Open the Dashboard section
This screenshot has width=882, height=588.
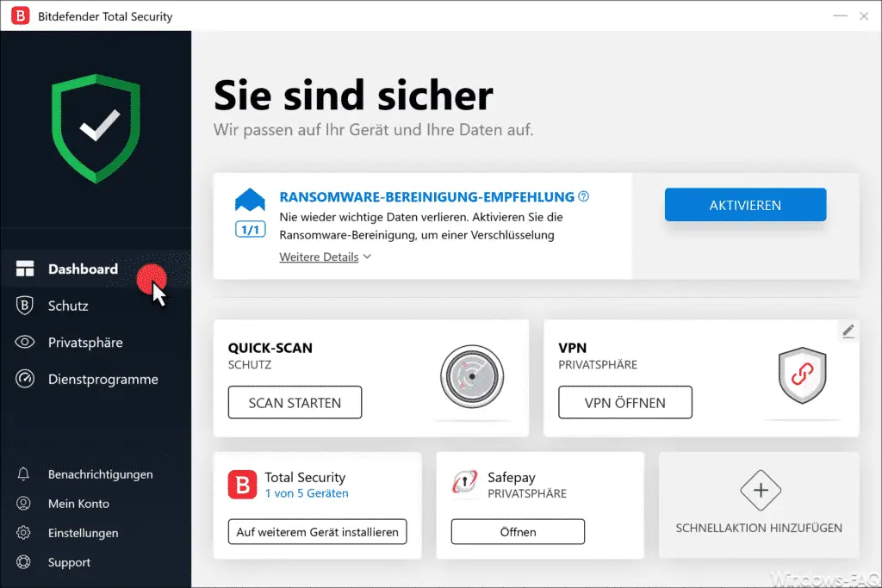click(x=96, y=269)
